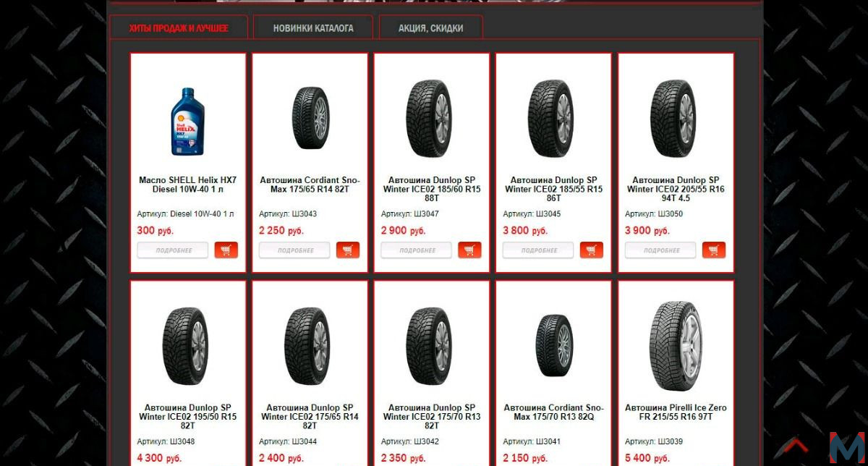
Task: Click the red scroll-to-top arrow icon
Action: point(796,444)
